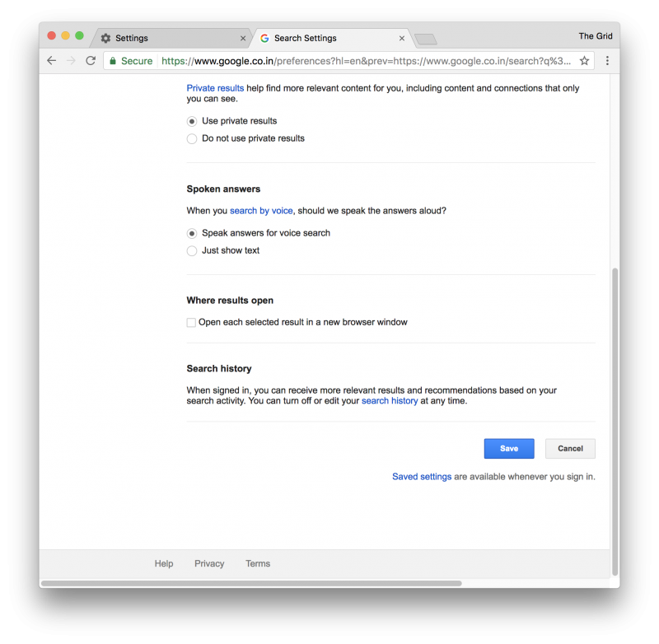Image resolution: width=659 pixels, height=644 pixels.
Task: Click the gear icon on the Settings tab
Action: tap(105, 38)
